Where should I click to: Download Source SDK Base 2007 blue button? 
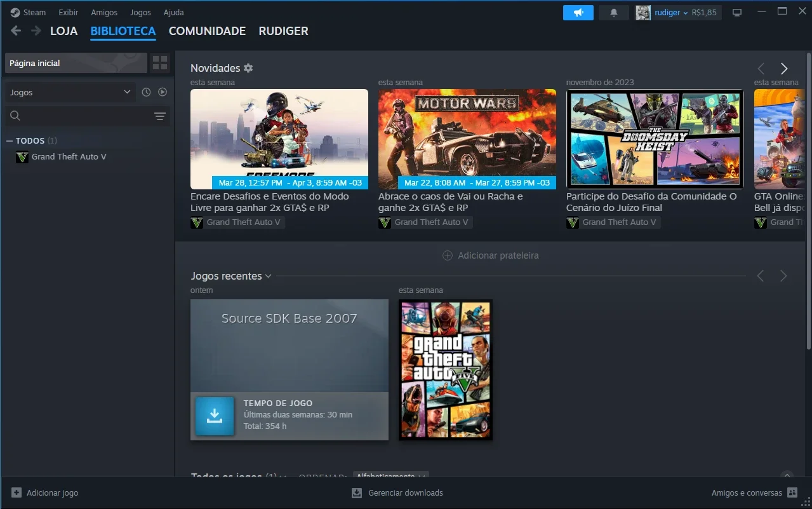[215, 416]
